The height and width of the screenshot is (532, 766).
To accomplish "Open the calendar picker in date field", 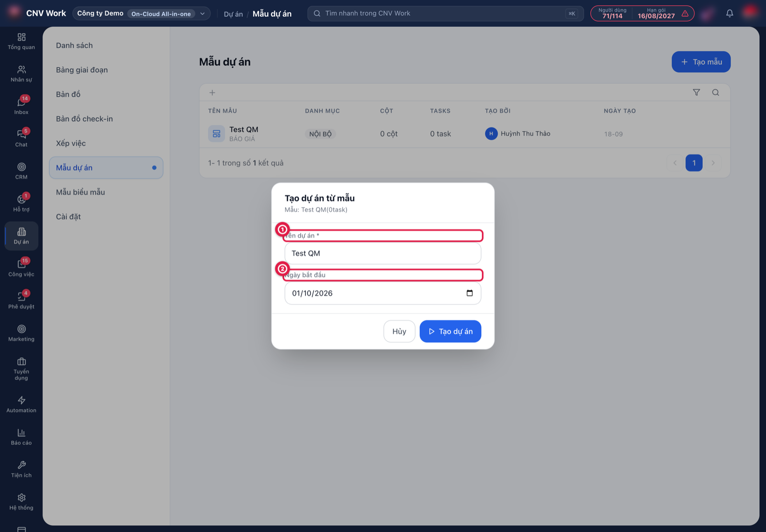I will (x=469, y=293).
